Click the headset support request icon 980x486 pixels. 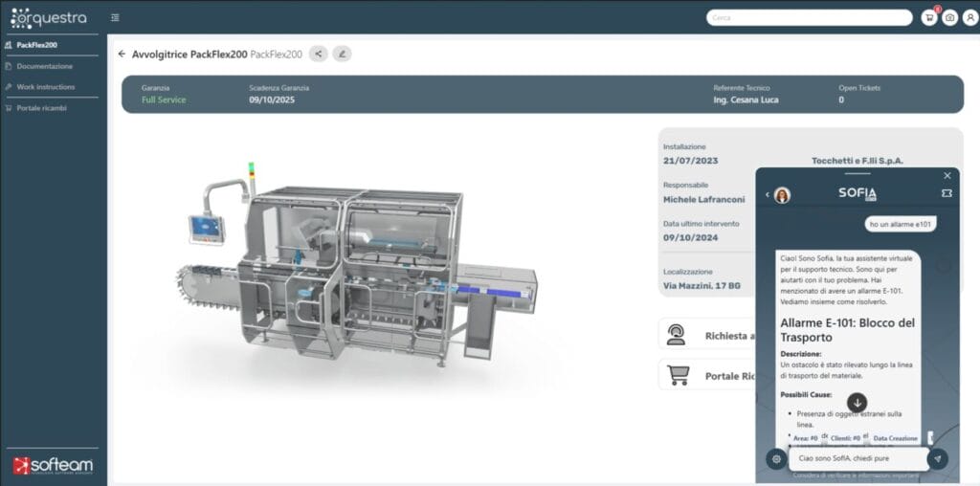[x=676, y=335]
